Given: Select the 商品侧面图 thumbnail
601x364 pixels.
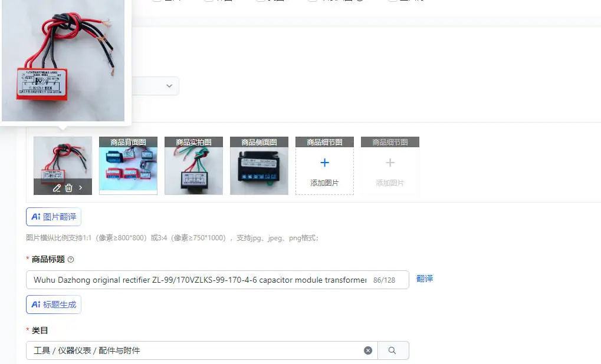Looking at the screenshot, I should pyautogui.click(x=259, y=166).
